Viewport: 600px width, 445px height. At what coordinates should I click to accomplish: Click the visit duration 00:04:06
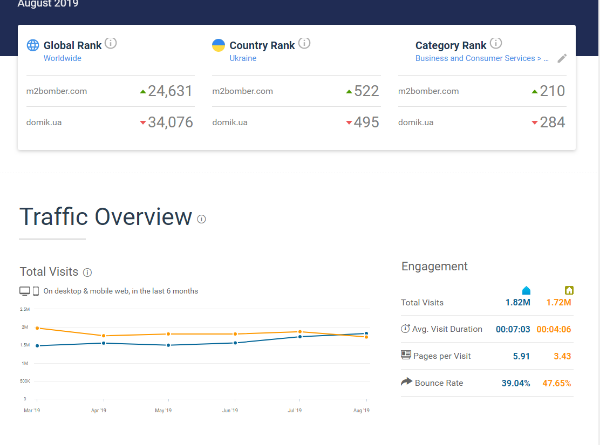pyautogui.click(x=554, y=329)
